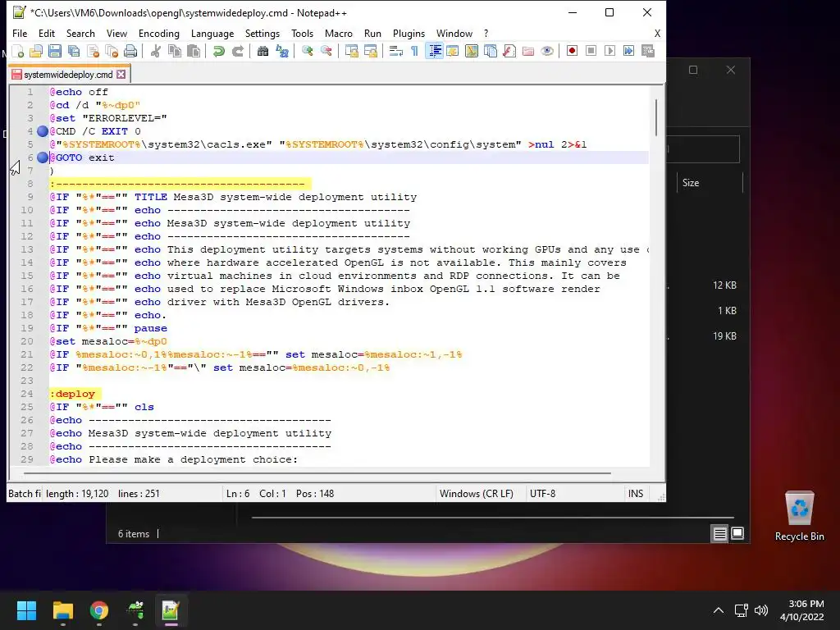840x630 pixels.
Task: Open the Window menu
Action: pos(454,33)
